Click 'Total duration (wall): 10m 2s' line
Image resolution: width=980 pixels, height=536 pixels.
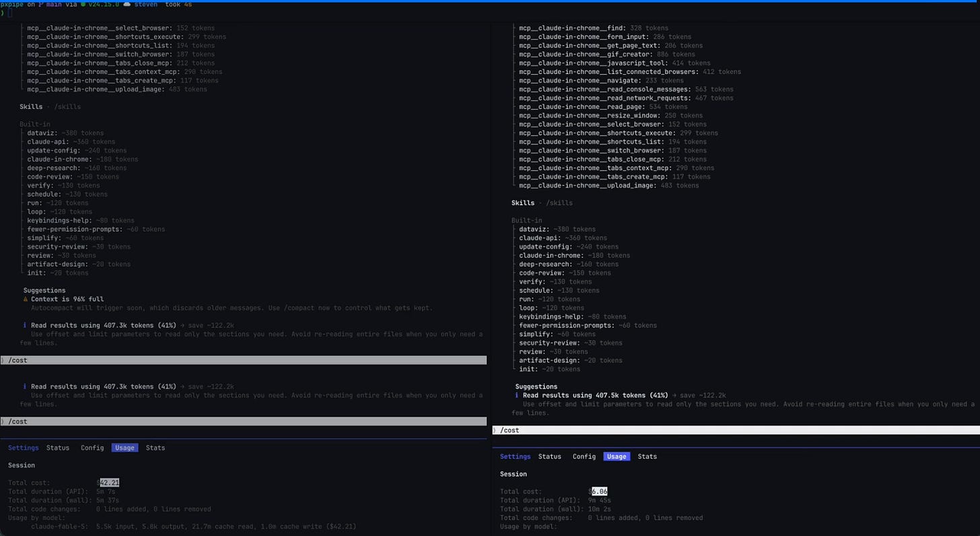point(555,509)
